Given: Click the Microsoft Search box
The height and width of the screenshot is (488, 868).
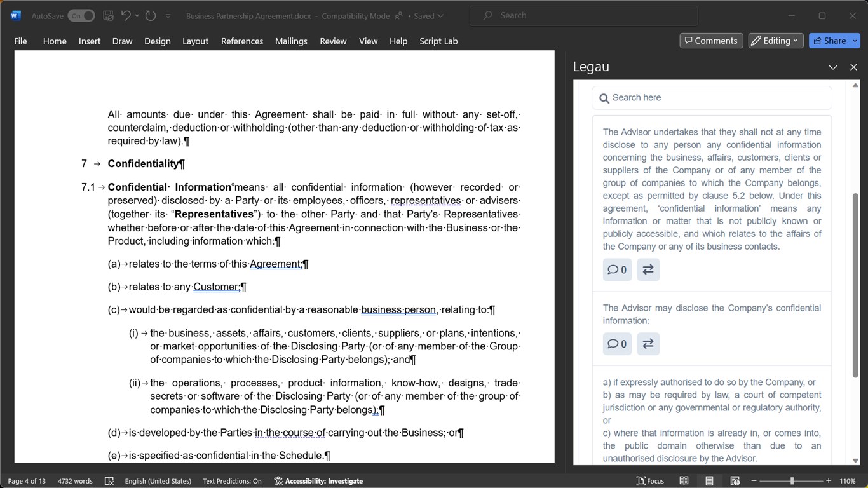Looking at the screenshot, I should pos(583,15).
